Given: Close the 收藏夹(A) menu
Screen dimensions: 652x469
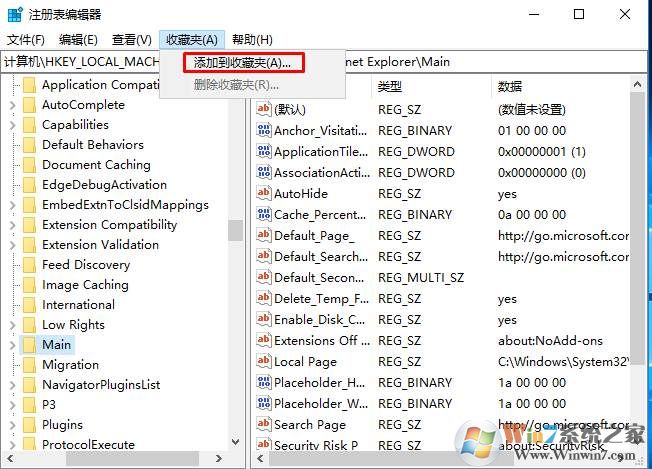Looking at the screenshot, I should tap(192, 40).
